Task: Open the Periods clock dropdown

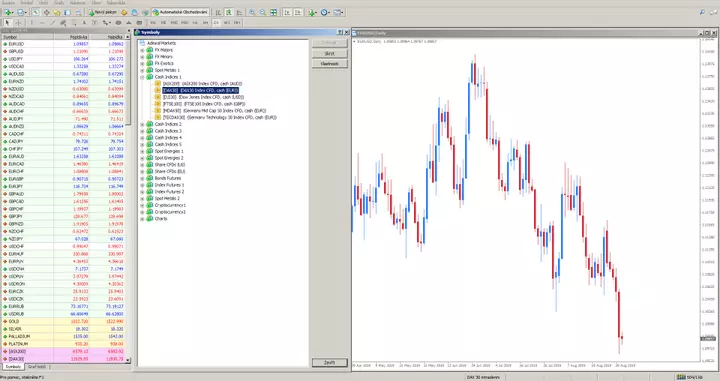Action: (x=325, y=12)
